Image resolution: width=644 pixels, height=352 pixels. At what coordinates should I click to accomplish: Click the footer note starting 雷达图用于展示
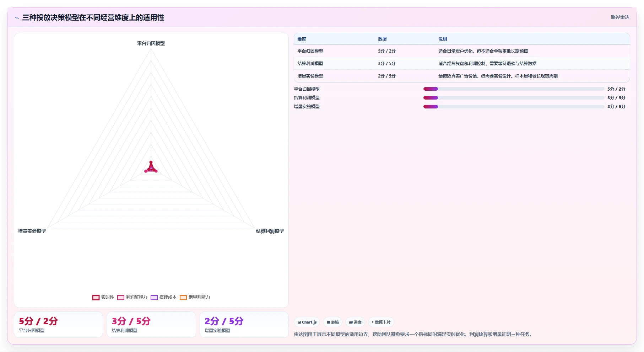(413, 334)
